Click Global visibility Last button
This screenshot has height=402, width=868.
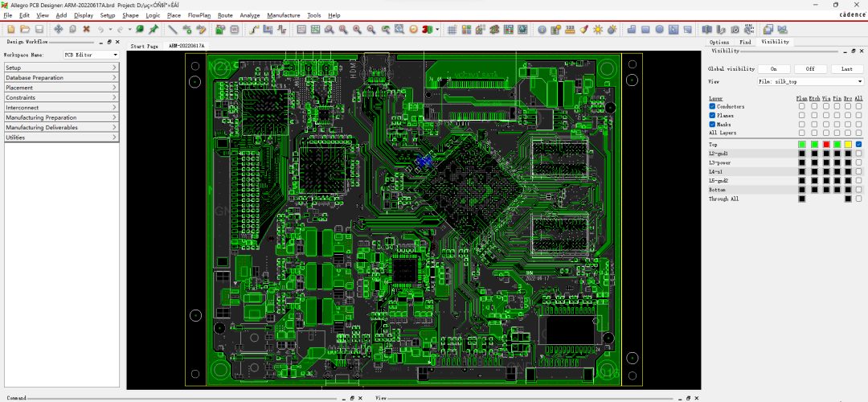tap(847, 69)
